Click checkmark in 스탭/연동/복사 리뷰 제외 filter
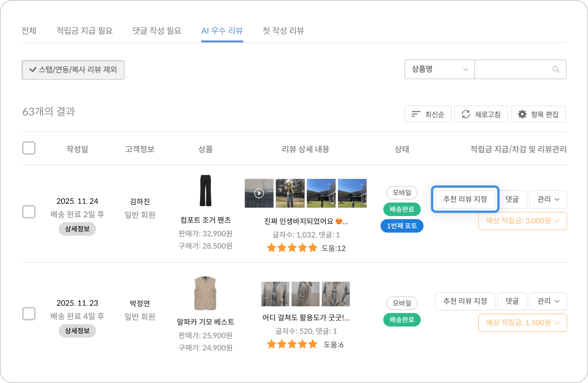This screenshot has width=588, height=383. pyautogui.click(x=32, y=70)
